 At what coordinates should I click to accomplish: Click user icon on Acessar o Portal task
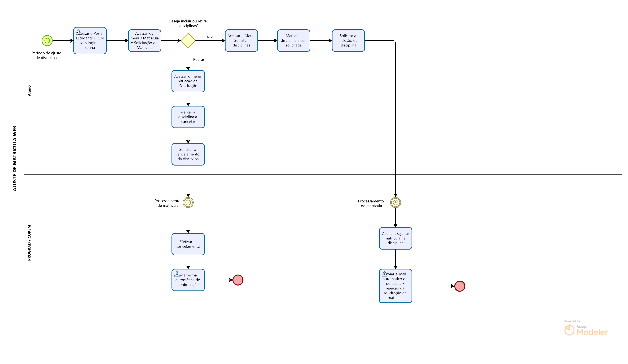pos(78,32)
